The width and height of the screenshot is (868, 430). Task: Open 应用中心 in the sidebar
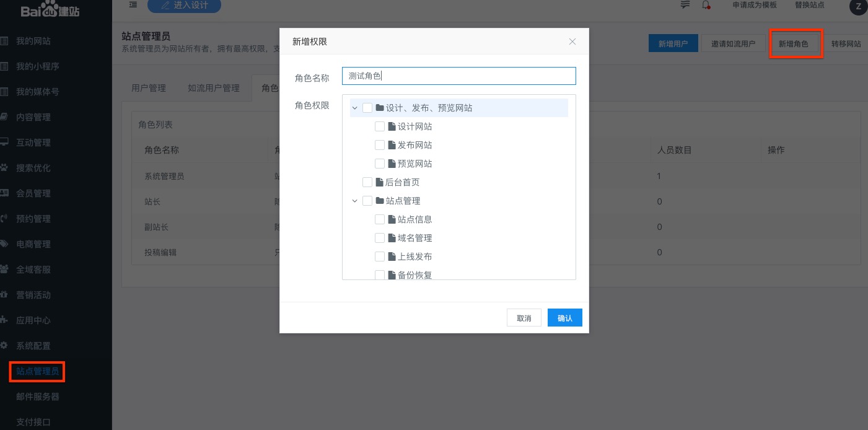point(33,320)
